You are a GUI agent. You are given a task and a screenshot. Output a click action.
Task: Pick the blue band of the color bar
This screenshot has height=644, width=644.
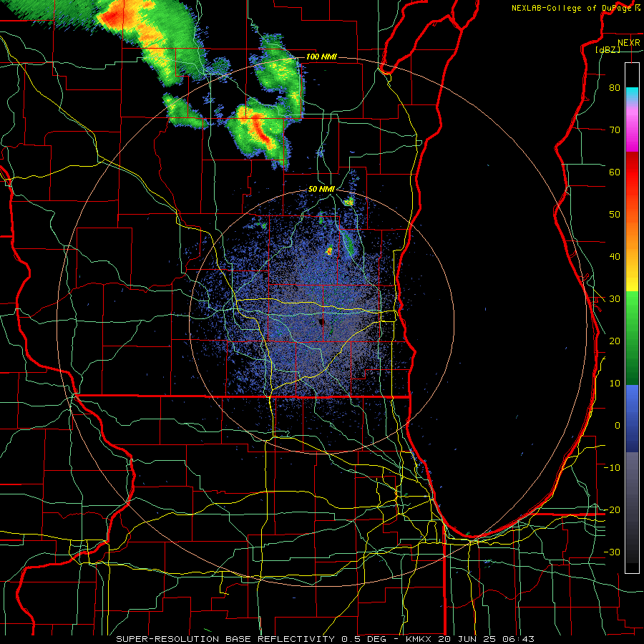coord(632,419)
